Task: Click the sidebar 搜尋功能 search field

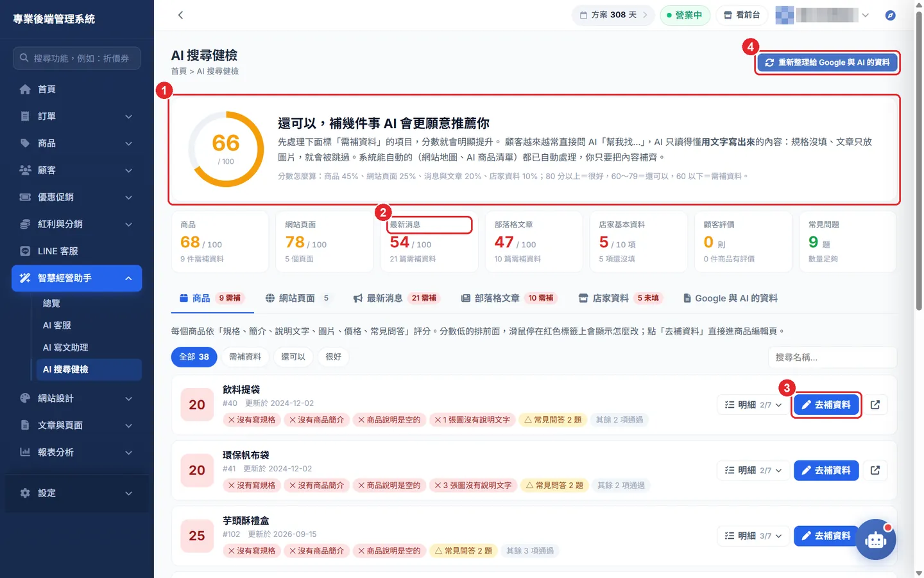Action: pos(76,58)
